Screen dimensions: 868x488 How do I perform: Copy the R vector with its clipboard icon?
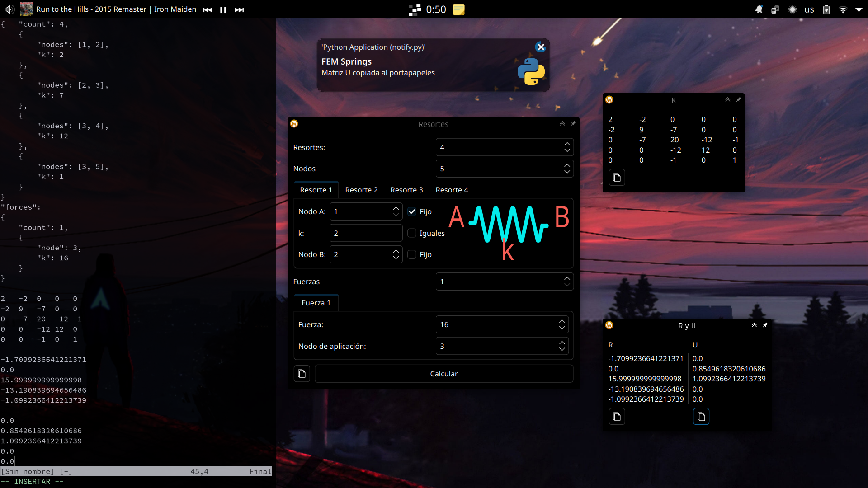point(617,417)
